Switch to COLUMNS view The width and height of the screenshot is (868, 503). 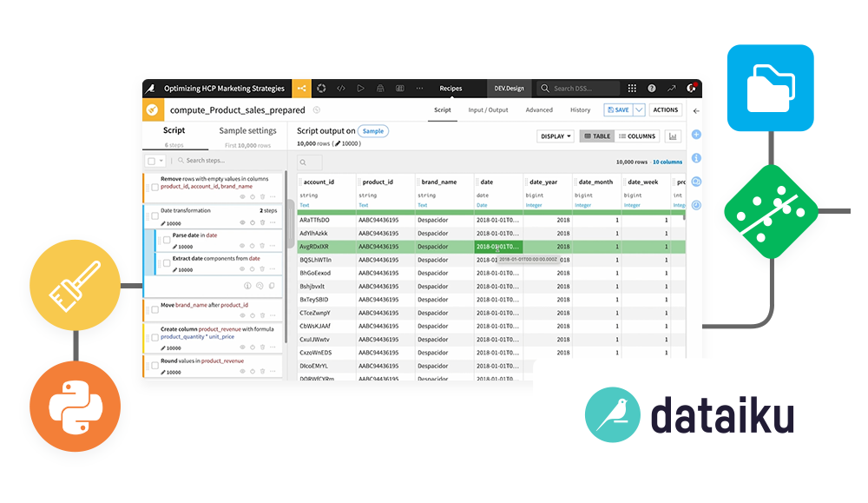[637, 136]
